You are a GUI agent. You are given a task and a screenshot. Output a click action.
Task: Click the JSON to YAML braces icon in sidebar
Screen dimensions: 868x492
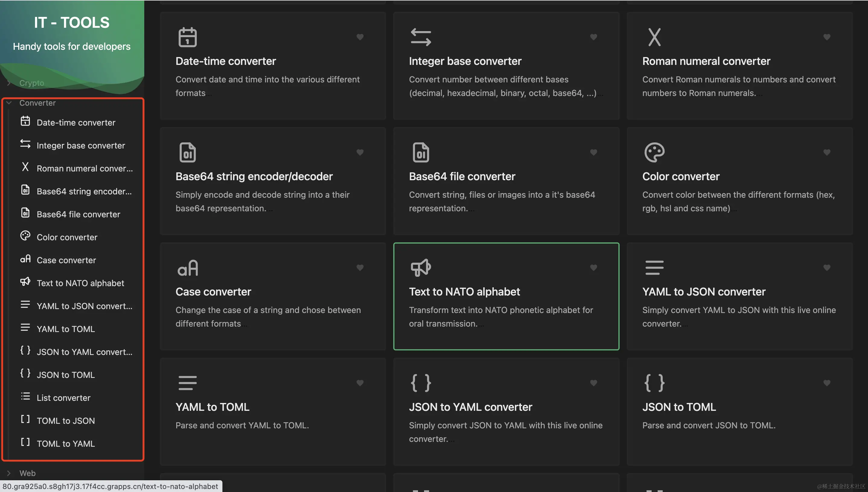click(25, 350)
